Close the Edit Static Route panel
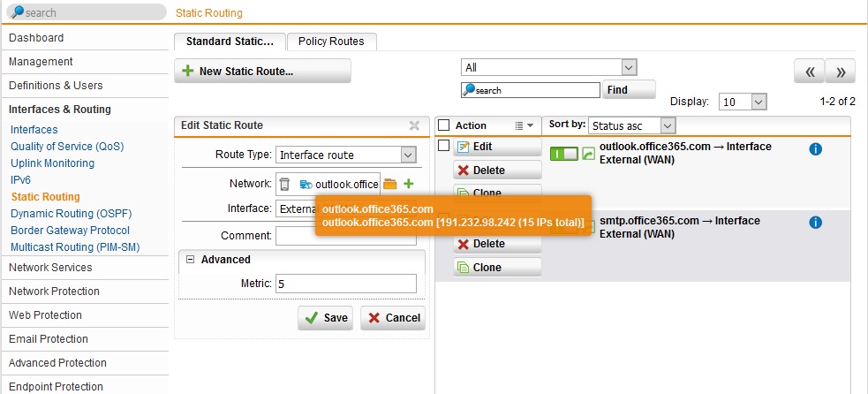 click(414, 125)
